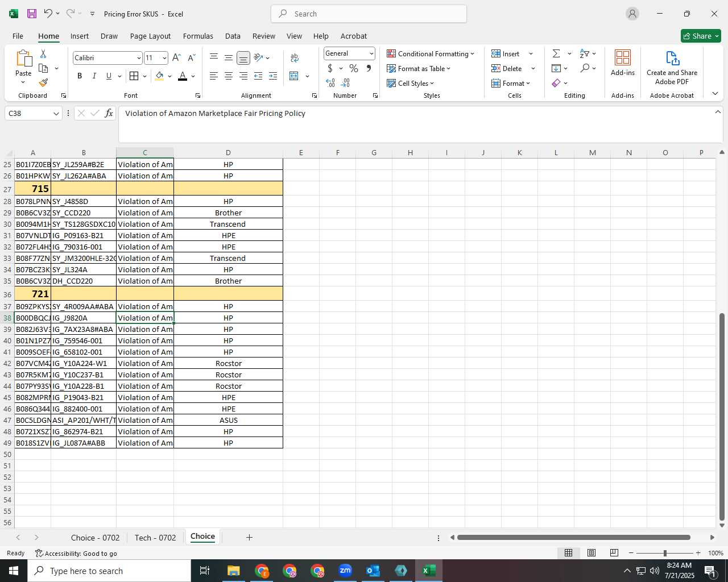
Task: Add a new sheet with plus icon
Action: 249,537
